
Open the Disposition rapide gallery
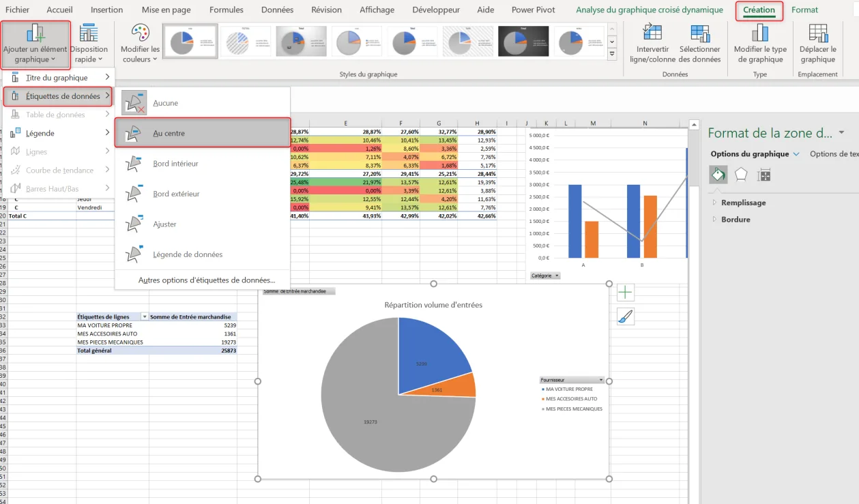pyautogui.click(x=89, y=44)
